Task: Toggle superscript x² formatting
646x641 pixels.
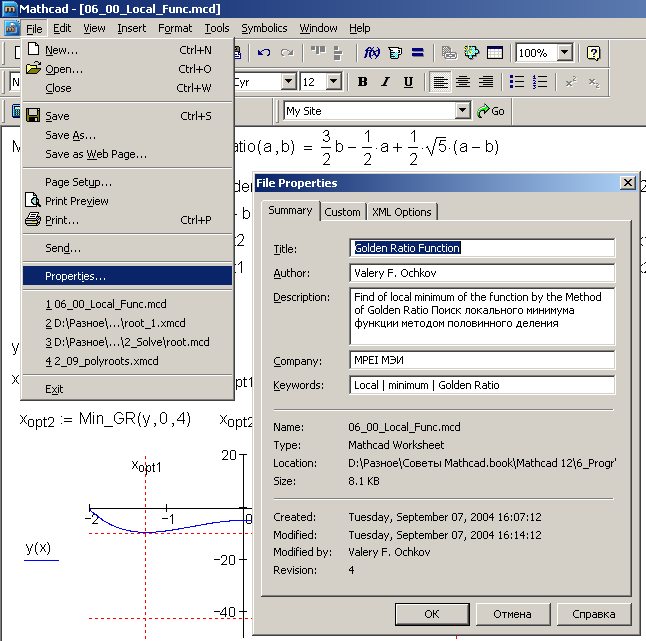Action: [x=571, y=82]
